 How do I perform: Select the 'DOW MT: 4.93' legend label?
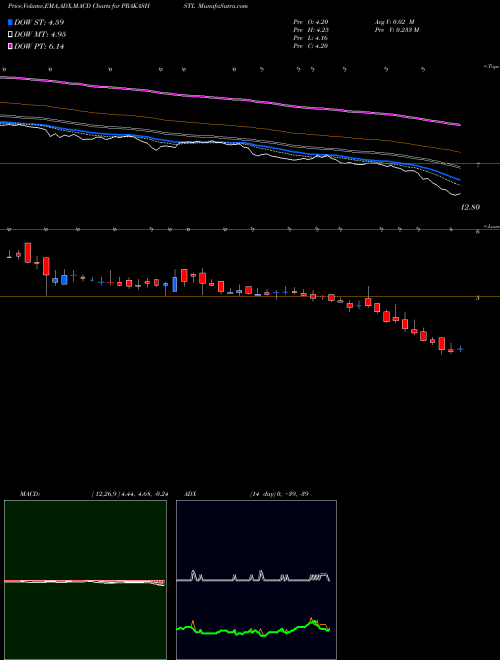click(40, 35)
